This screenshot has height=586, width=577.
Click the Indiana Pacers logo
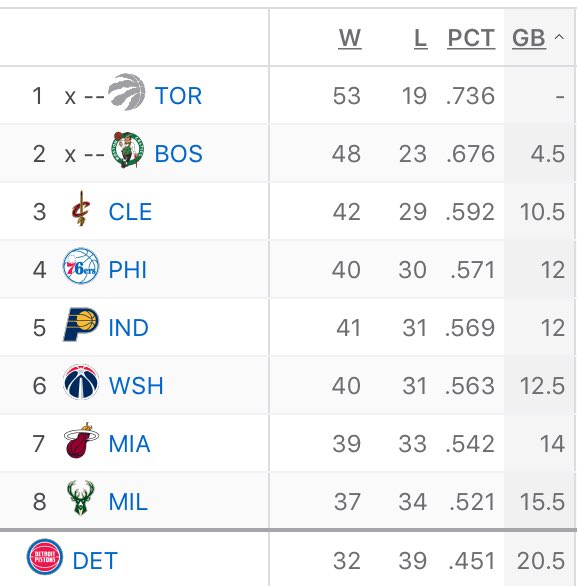(81, 324)
